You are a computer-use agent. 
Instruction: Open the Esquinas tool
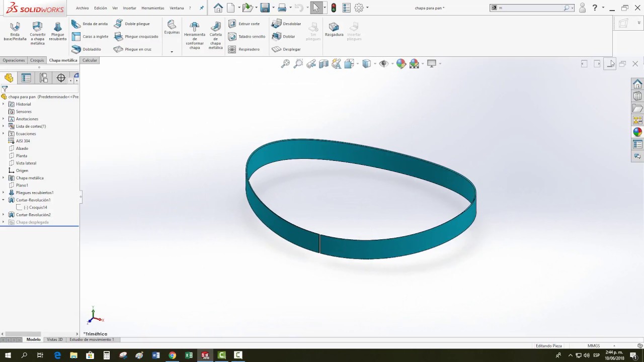pyautogui.click(x=172, y=28)
